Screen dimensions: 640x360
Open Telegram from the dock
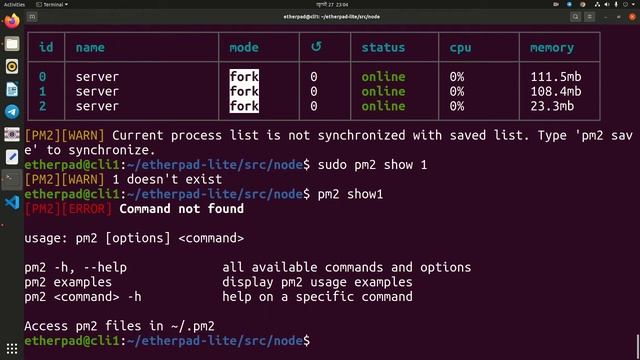12,111
